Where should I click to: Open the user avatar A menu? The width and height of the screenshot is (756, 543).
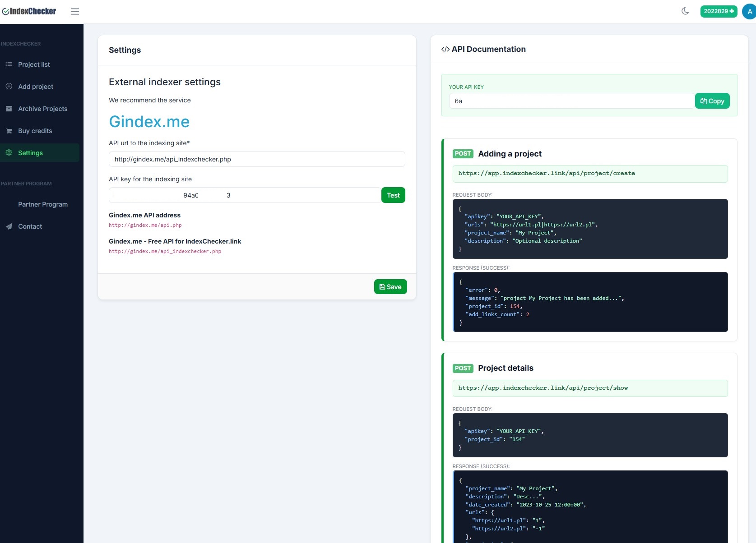click(x=749, y=12)
